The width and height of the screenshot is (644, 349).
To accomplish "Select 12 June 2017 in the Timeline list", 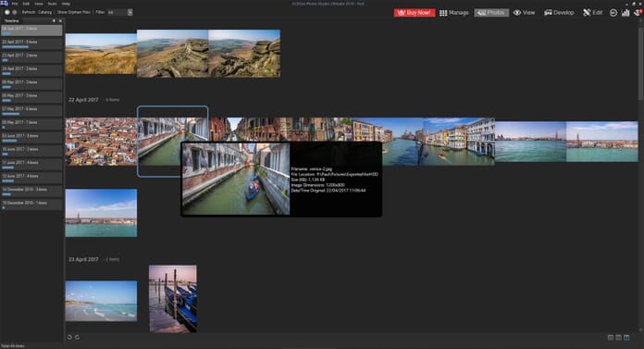I will [x=31, y=178].
